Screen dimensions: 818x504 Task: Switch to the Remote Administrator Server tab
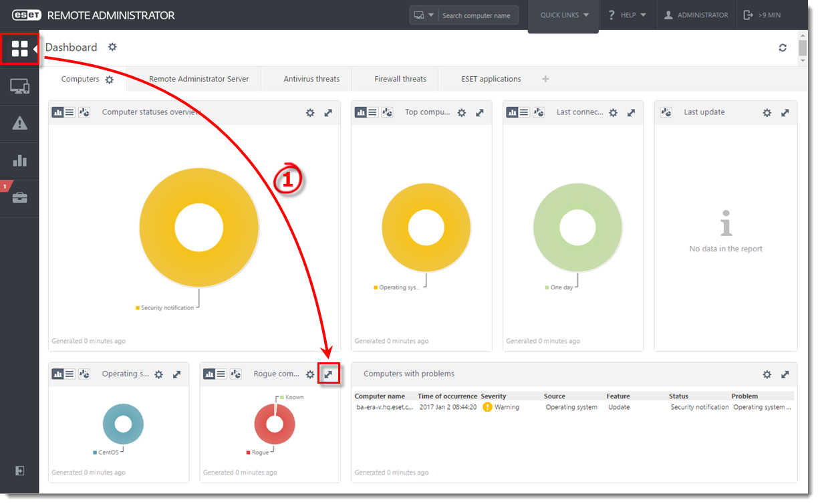coord(199,79)
